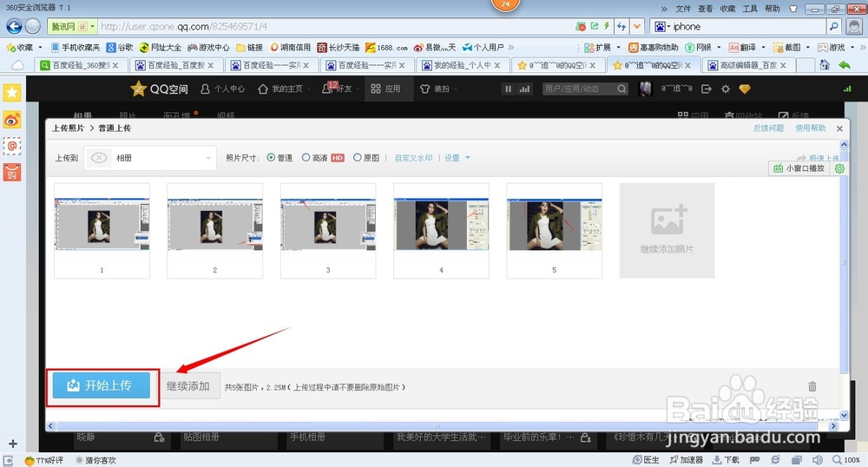Image resolution: width=868 pixels, height=467 pixels.
Task: Open the 文件 menu
Action: 683,9
